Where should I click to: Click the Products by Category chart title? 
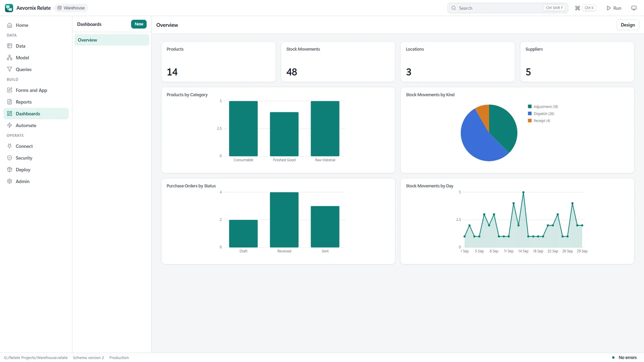pyautogui.click(x=187, y=95)
